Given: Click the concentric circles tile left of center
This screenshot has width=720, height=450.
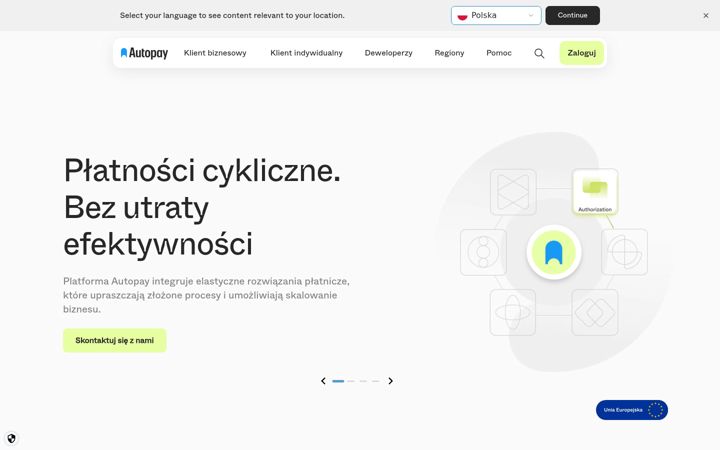Looking at the screenshot, I should point(483,252).
